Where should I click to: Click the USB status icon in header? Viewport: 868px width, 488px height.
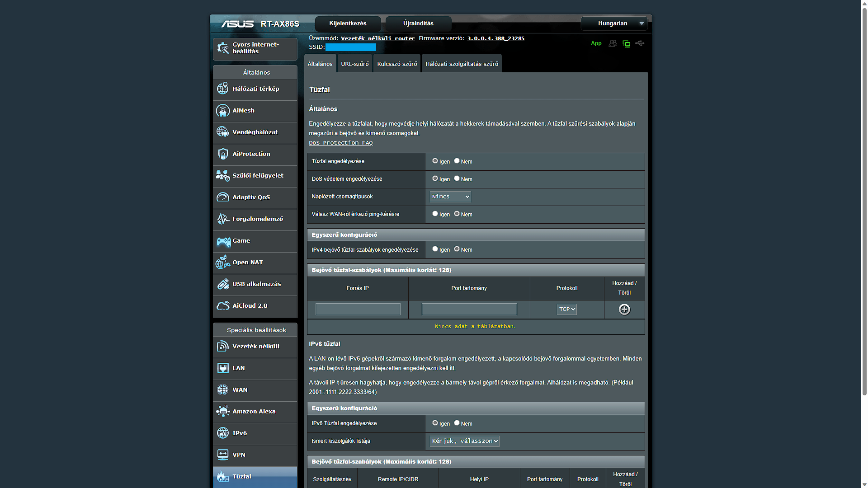[x=640, y=43]
